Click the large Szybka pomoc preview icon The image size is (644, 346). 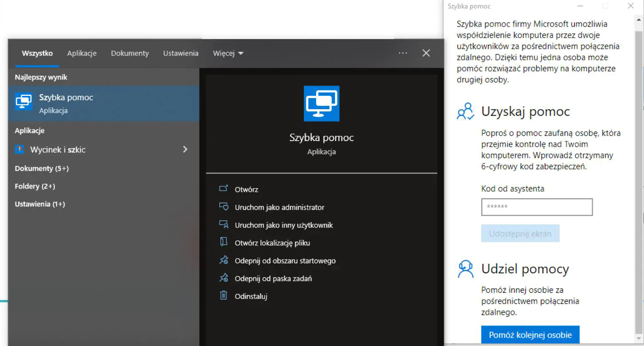click(x=321, y=103)
